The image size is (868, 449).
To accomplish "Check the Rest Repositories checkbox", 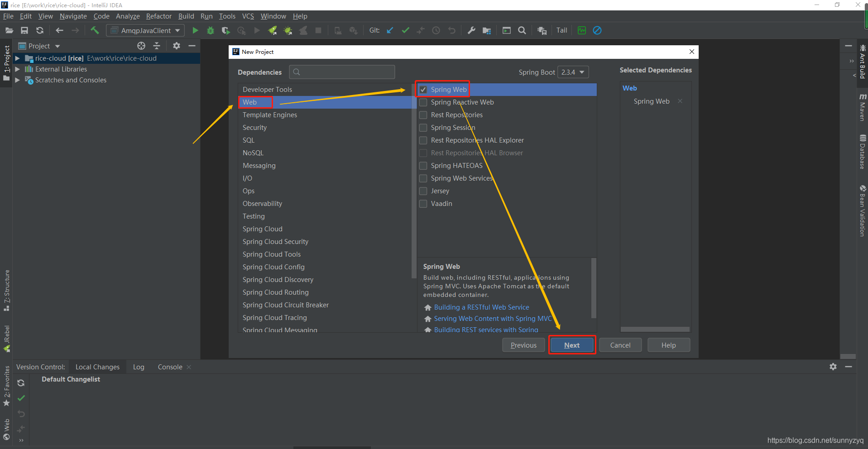I will click(x=423, y=115).
